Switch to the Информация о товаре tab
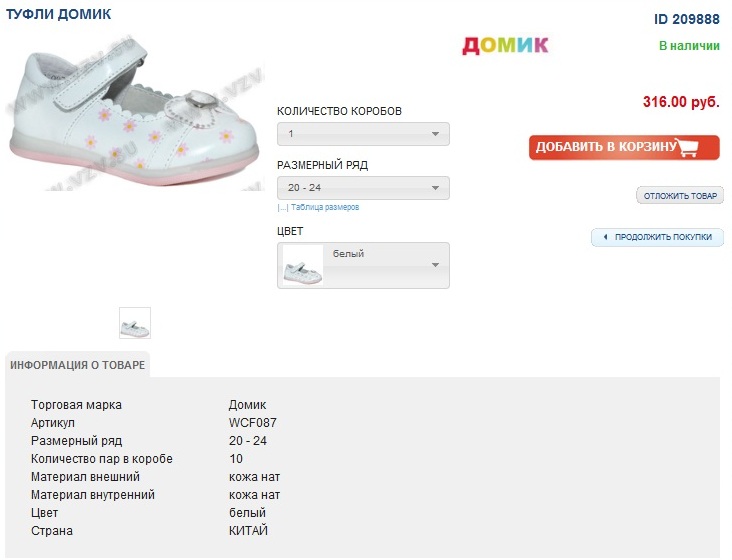Image resolution: width=732 pixels, height=560 pixels. 78,365
